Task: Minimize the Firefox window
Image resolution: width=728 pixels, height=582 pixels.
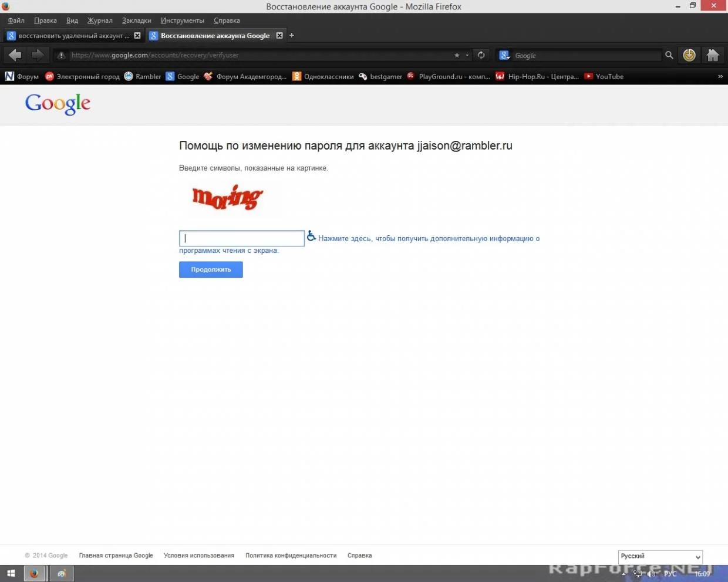Action: click(678, 6)
